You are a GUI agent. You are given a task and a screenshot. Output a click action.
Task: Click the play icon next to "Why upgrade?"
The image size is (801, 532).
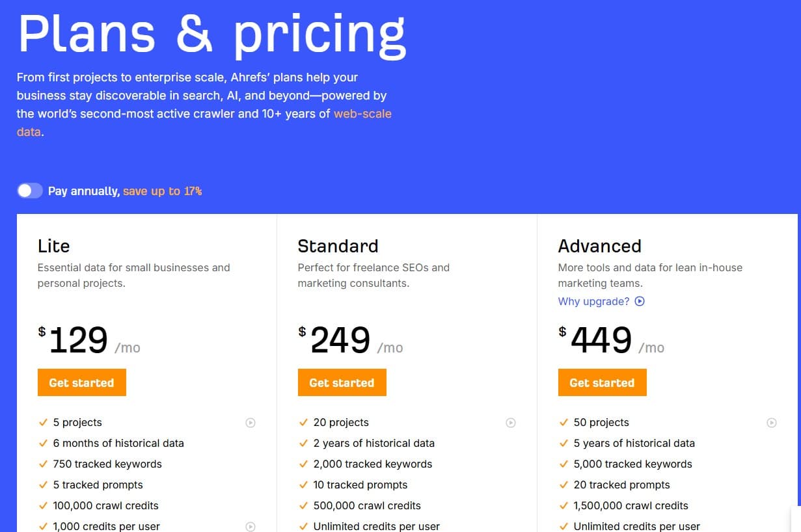(x=640, y=301)
